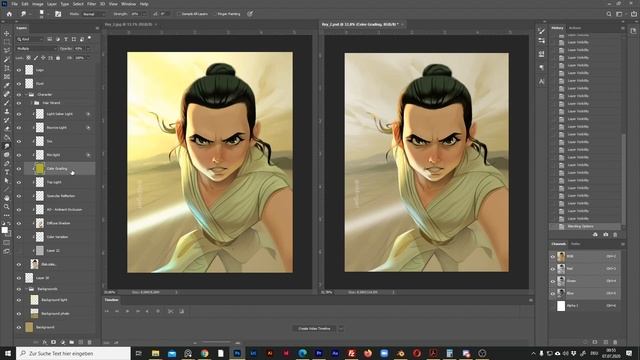Open the layer Fill dropdown

tap(88, 58)
